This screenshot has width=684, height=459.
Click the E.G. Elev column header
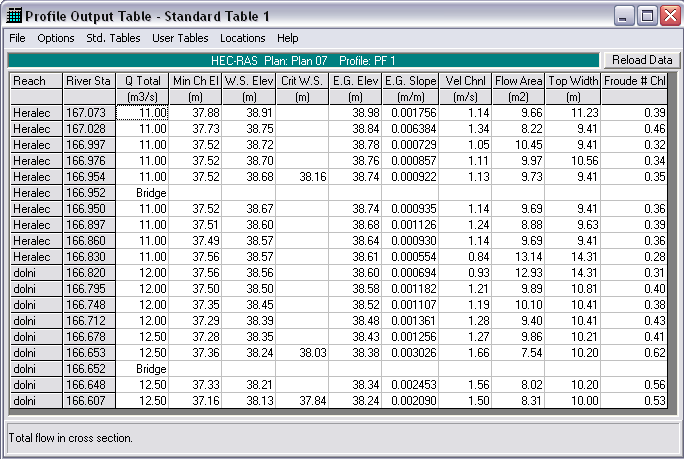coord(355,81)
